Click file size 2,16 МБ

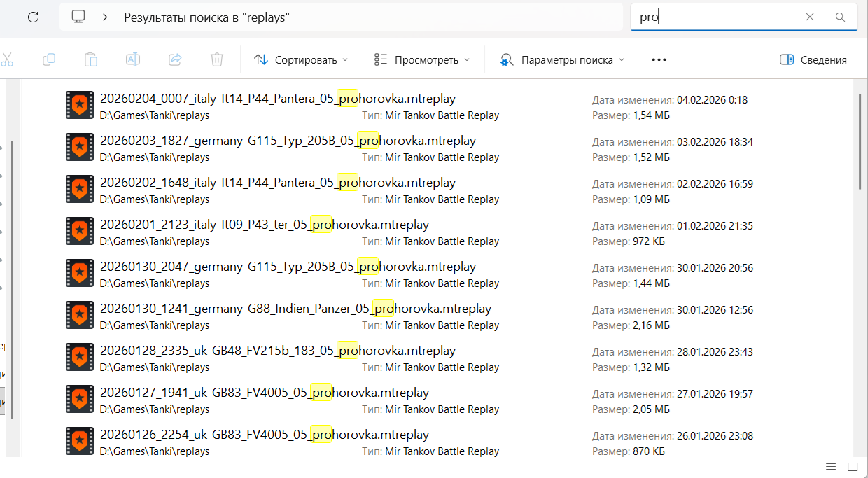(651, 325)
